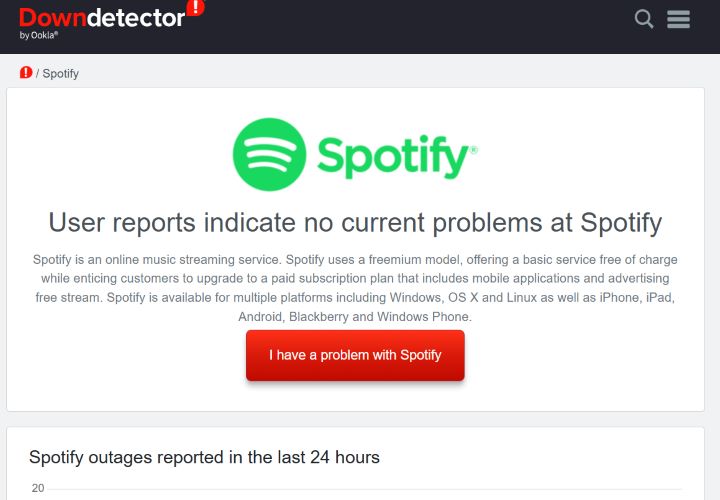720x500 pixels.
Task: Click the green Spotify wordmark text
Action: tap(391, 157)
